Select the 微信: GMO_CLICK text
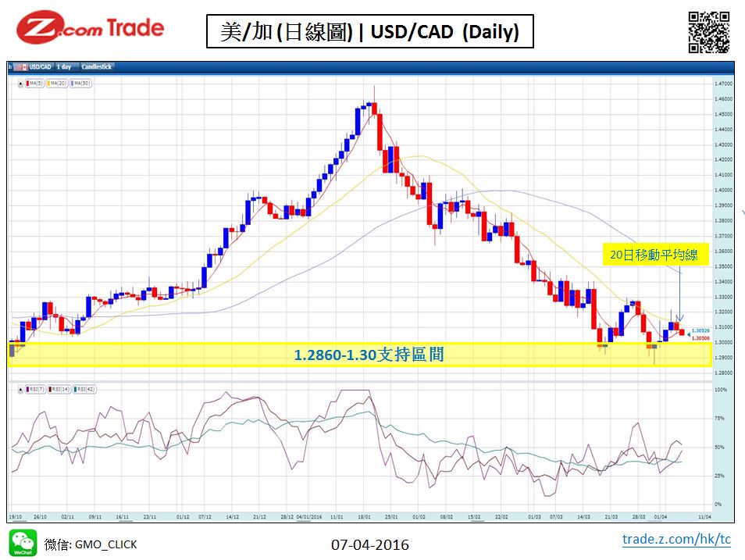The height and width of the screenshot is (560, 745). pyautogui.click(x=91, y=544)
